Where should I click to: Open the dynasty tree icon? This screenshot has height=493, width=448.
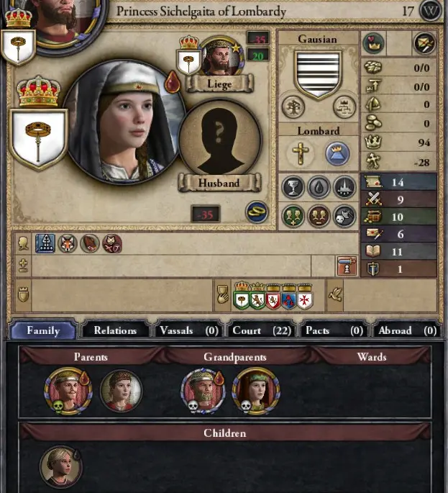click(x=293, y=107)
